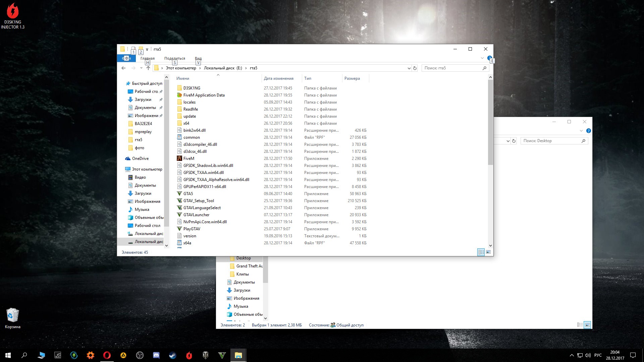Open recent locations dropdown arrow

141,68
